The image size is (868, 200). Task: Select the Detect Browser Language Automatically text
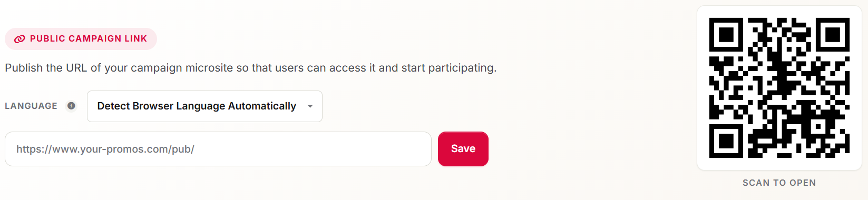197,106
